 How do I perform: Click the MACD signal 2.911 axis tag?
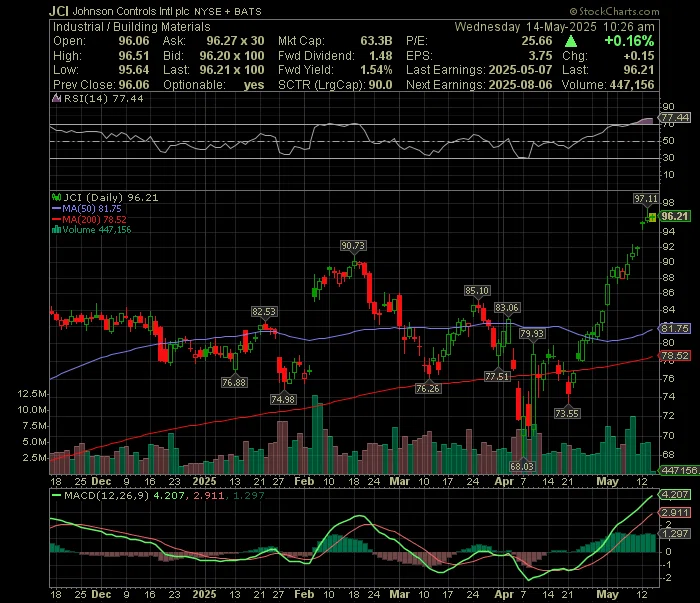[x=675, y=512]
